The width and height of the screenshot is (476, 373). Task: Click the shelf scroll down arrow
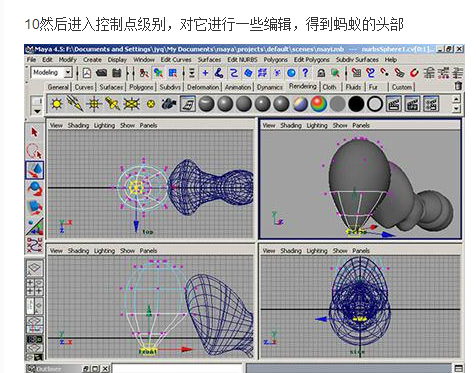[456, 109]
